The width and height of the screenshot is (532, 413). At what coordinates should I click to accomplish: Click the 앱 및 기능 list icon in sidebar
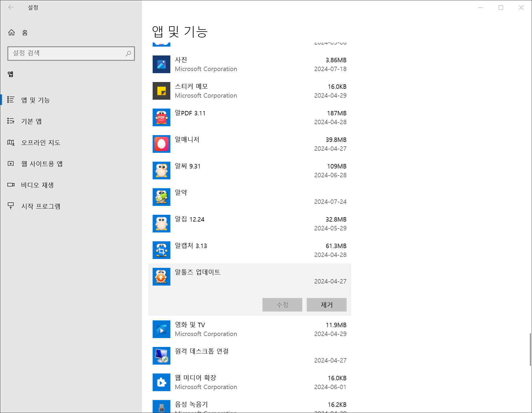[11, 100]
